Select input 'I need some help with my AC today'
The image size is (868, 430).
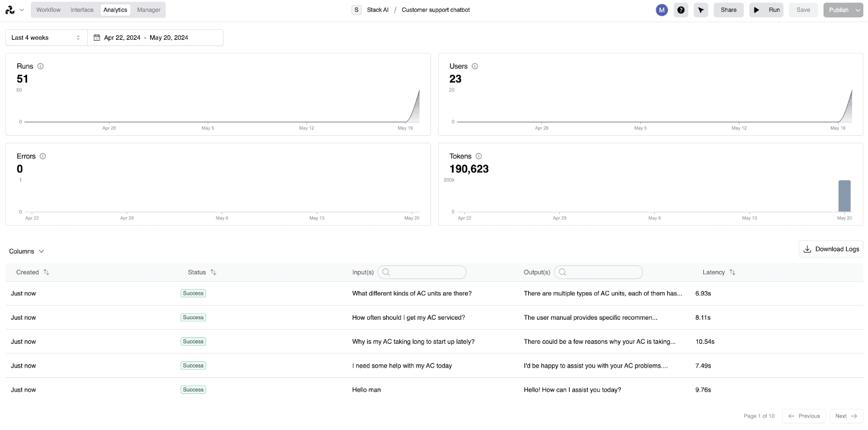coord(402,366)
